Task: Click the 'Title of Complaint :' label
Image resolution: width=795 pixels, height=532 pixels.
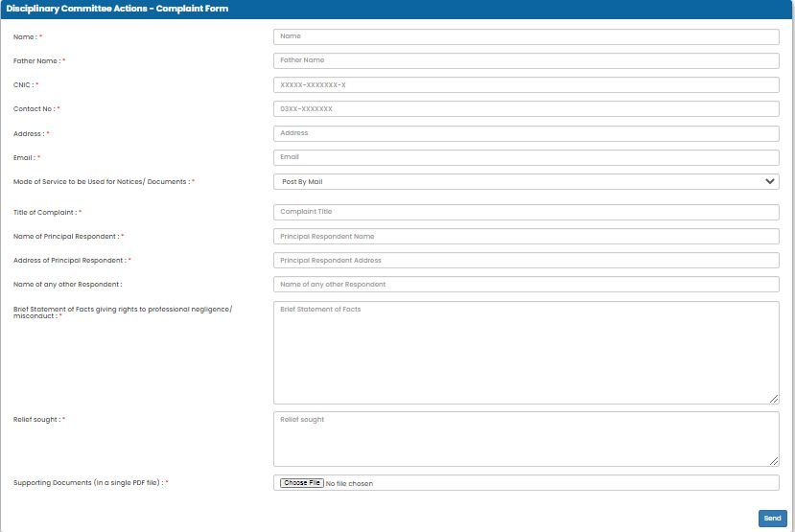Action: [x=47, y=212]
